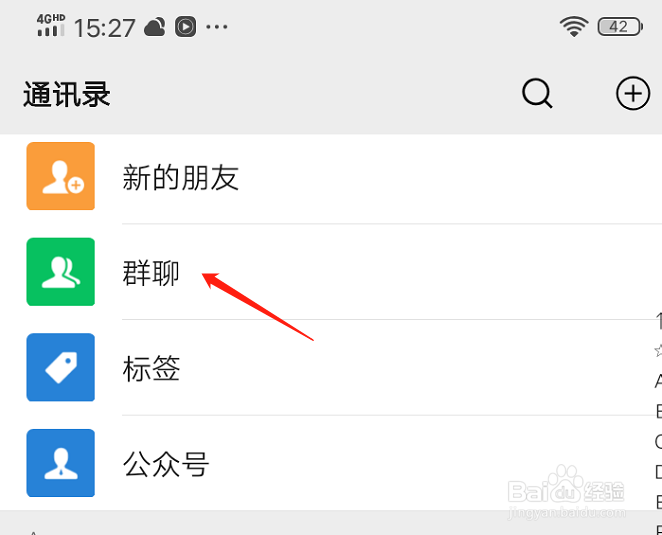
Task: Tap the green Group Chats icon
Action: click(61, 272)
